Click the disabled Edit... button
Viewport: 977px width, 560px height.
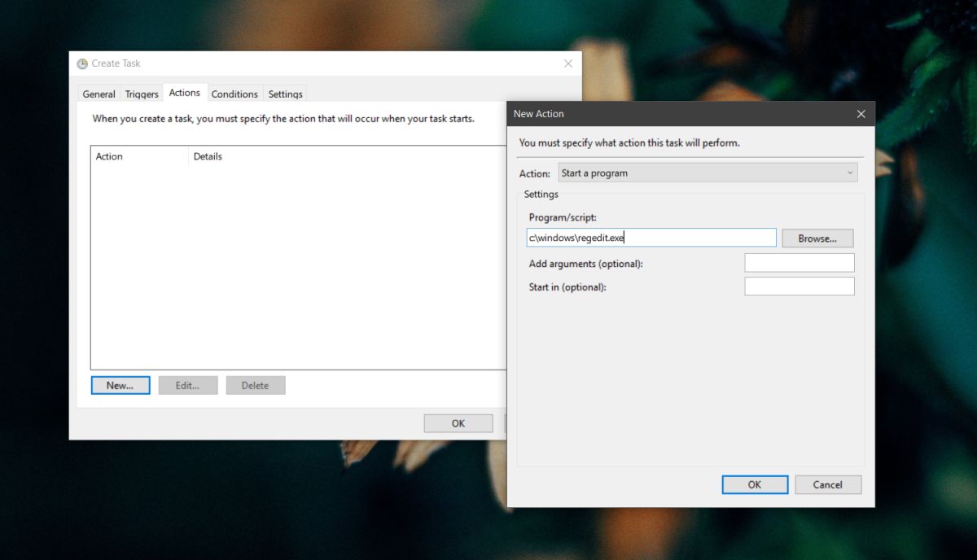tap(187, 385)
